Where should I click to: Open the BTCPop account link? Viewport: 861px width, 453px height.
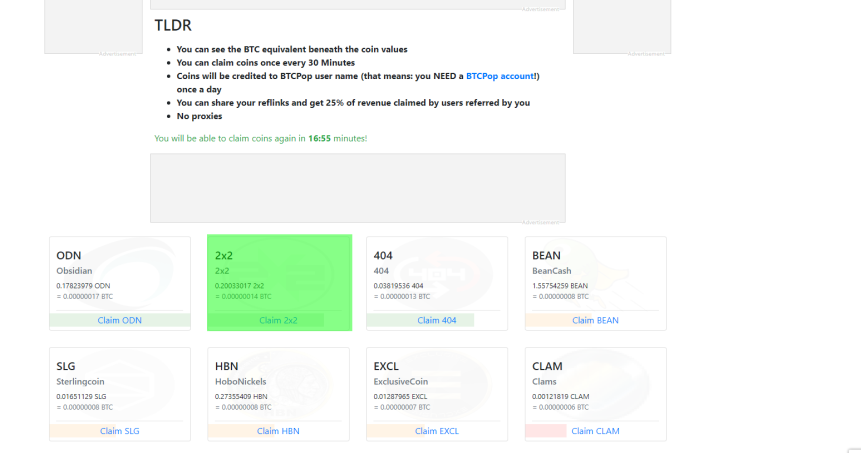coord(500,76)
